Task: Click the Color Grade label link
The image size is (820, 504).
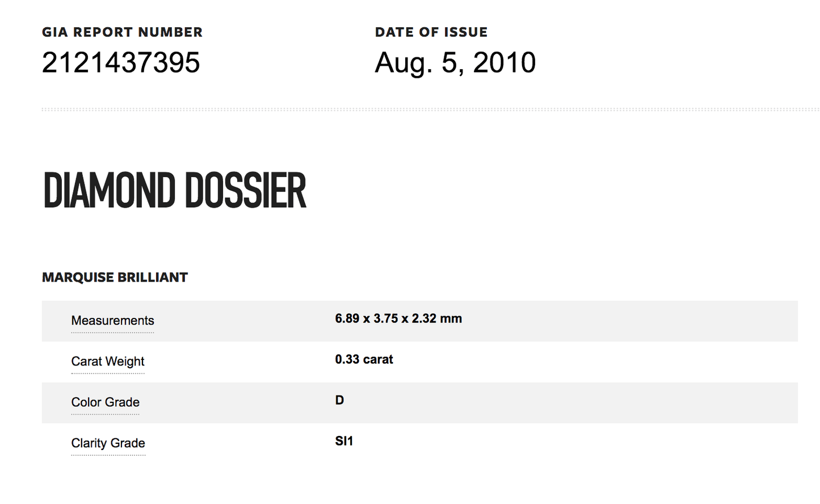Action: pos(105,402)
